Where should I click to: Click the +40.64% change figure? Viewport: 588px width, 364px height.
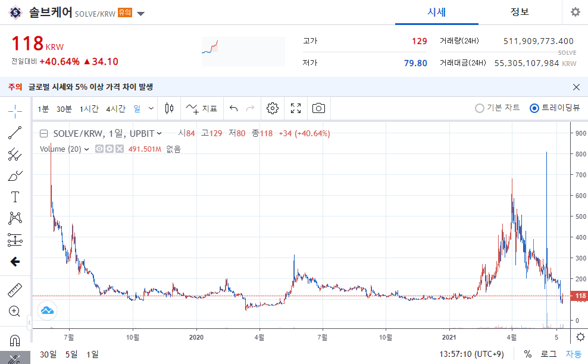(x=60, y=62)
